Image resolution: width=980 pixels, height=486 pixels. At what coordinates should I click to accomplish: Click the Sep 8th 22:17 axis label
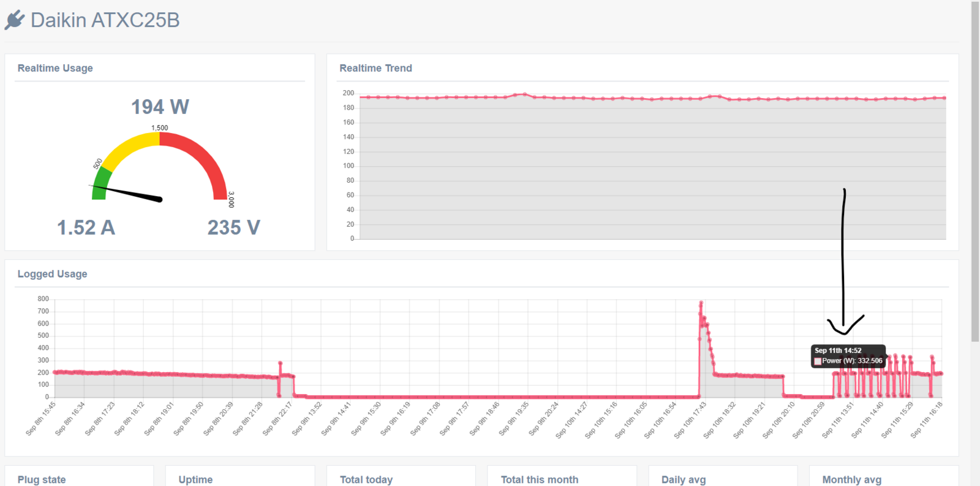click(x=277, y=419)
